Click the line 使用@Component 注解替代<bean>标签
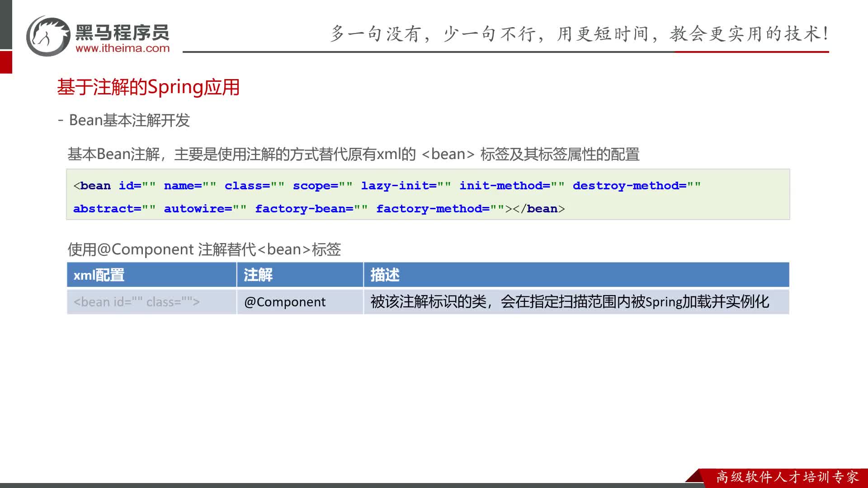The width and height of the screenshot is (868, 488). (x=204, y=249)
